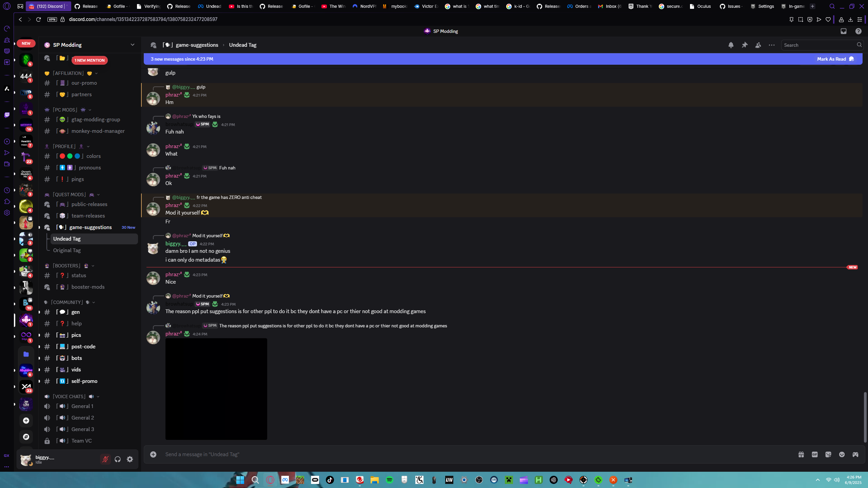Toggle VPN badge in address bar
868x488 pixels.
[52, 19]
